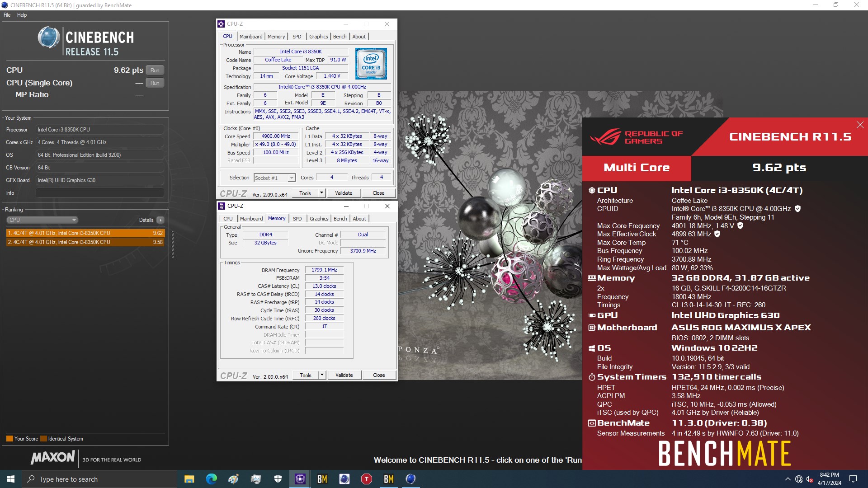The width and height of the screenshot is (868, 488).
Task: Click the Intel Core i3 logo badge
Action: [371, 64]
